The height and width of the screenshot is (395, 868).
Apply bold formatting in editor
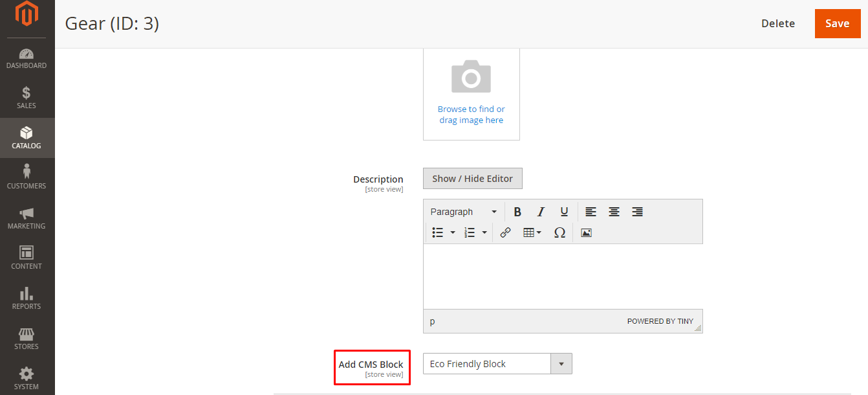517,212
